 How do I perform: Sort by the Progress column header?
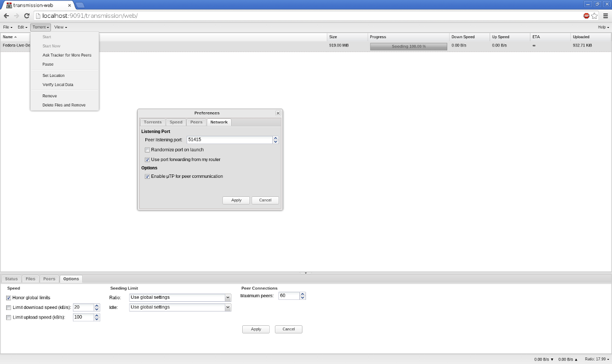coord(409,37)
